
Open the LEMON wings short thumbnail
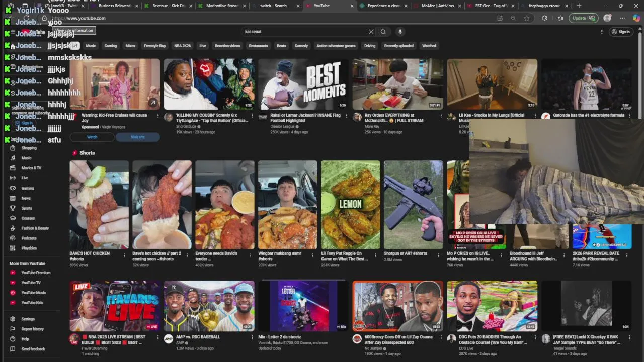tap(350, 205)
